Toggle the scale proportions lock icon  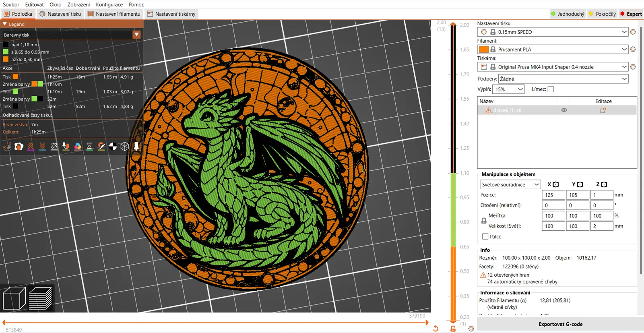pyautogui.click(x=484, y=221)
